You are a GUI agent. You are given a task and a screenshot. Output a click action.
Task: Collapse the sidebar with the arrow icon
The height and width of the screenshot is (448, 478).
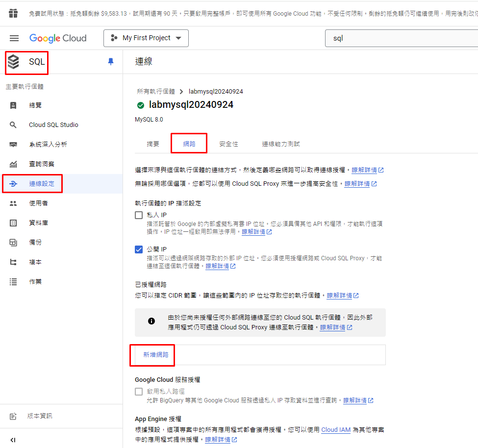[13, 440]
